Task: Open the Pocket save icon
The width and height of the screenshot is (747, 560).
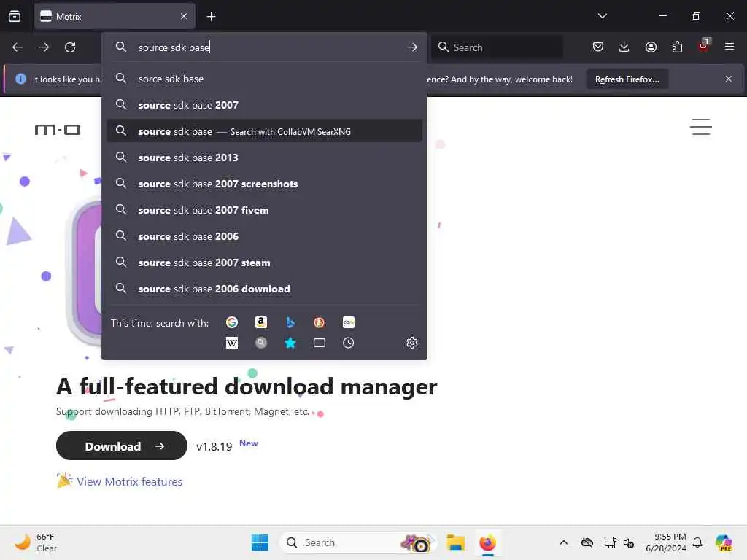Action: click(x=598, y=47)
